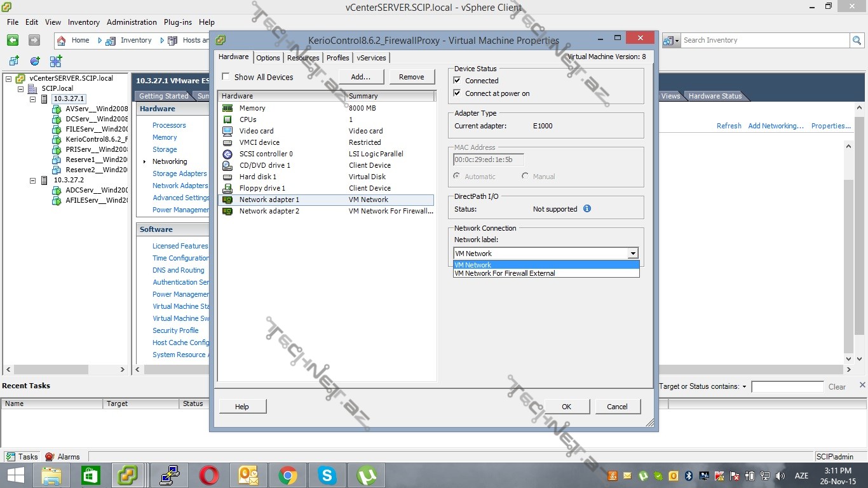Select Network adapter 2 in hardware list
Screen dimensions: 868x488
click(x=269, y=211)
